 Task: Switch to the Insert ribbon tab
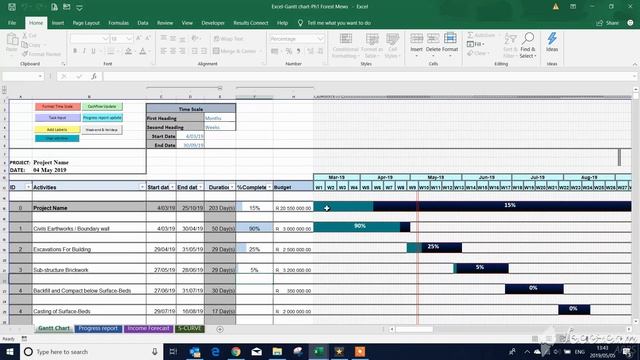point(58,23)
